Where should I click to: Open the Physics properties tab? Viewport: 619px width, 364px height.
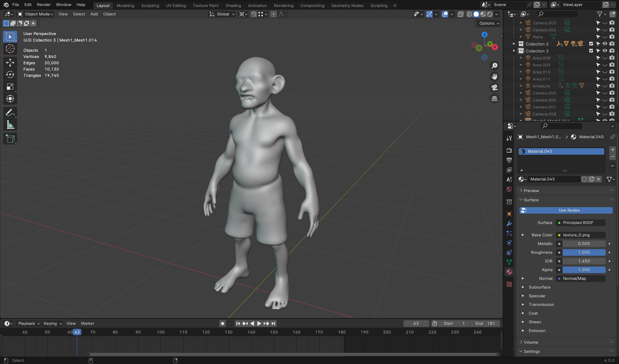[509, 243]
